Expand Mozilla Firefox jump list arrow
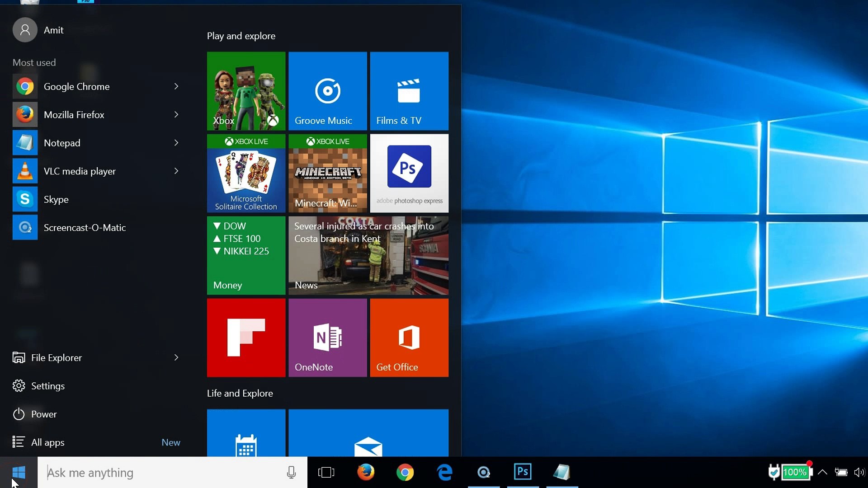868x488 pixels. pos(176,115)
